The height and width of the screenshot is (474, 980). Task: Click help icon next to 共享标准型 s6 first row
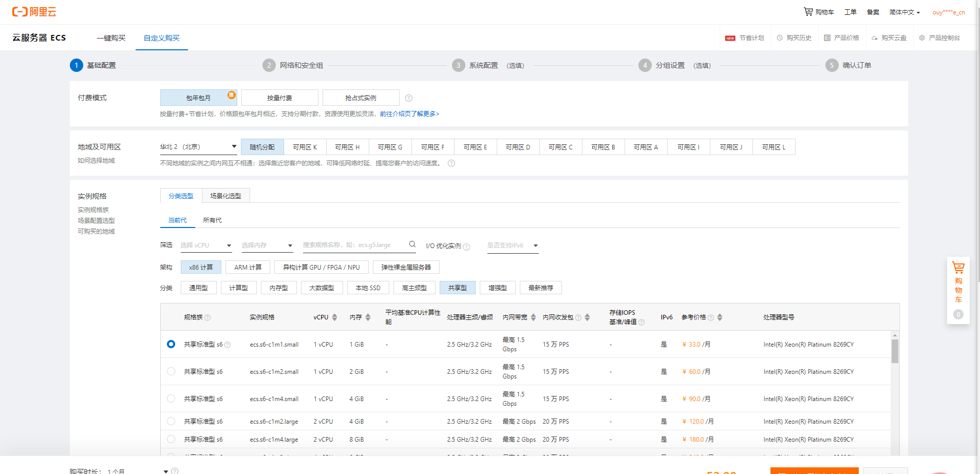[x=228, y=345]
